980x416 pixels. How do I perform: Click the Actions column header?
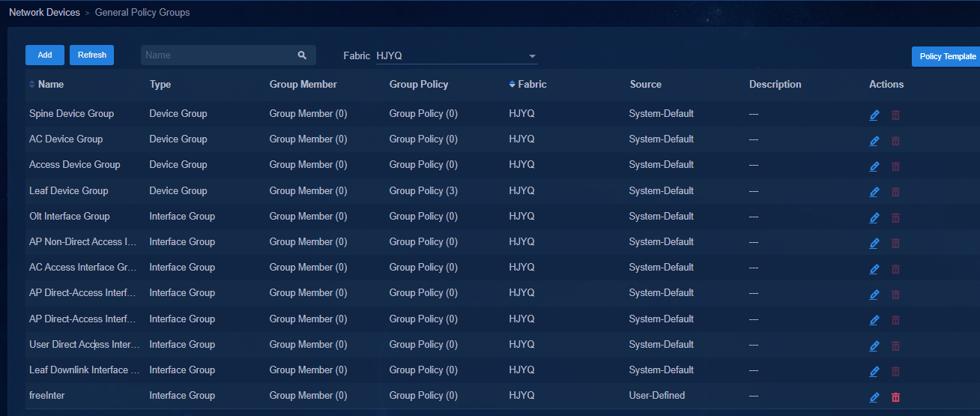(x=886, y=84)
